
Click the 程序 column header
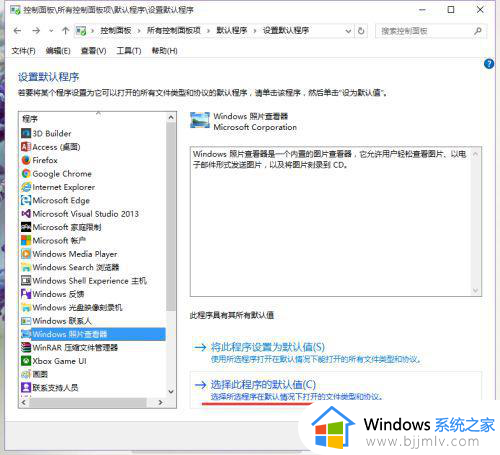coord(30,119)
